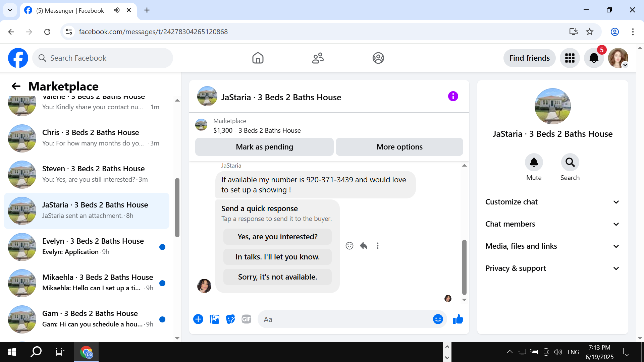Go back from Marketplace chat list
Screen dimensions: 644x362
tap(16, 86)
